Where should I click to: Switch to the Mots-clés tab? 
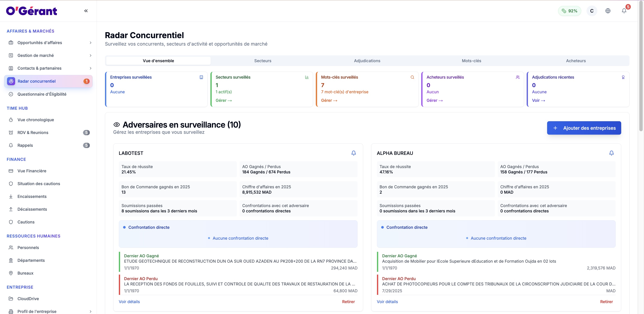[x=471, y=61]
